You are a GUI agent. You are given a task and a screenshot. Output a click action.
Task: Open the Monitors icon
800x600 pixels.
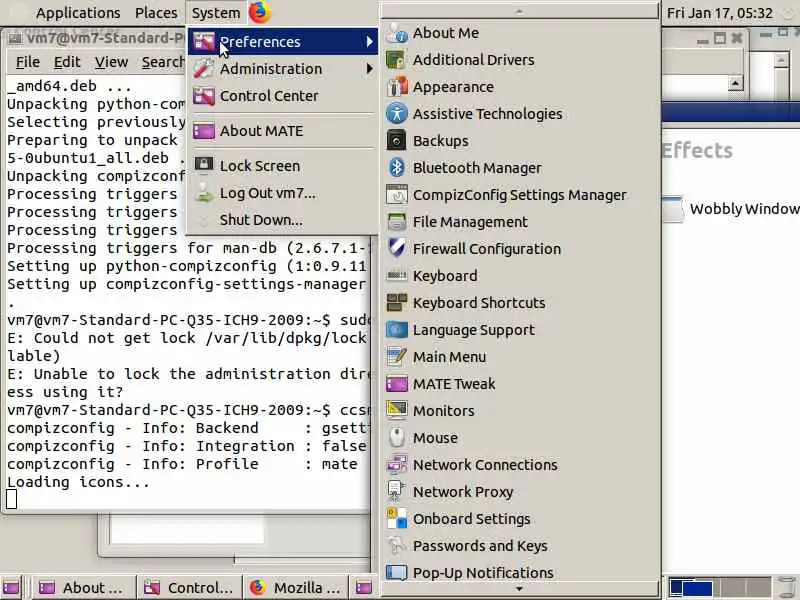(397, 410)
